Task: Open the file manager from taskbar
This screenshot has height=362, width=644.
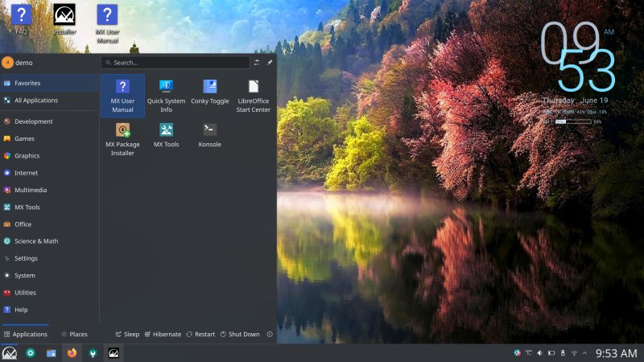Action: (x=51, y=353)
